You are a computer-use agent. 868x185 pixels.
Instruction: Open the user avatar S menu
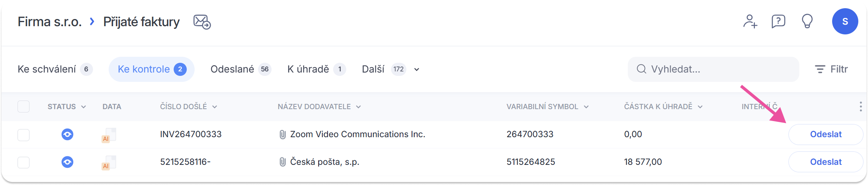point(845,22)
